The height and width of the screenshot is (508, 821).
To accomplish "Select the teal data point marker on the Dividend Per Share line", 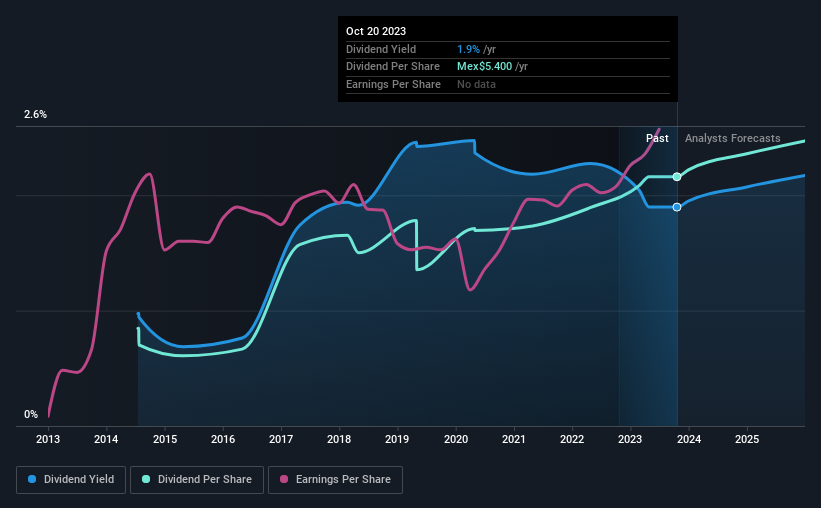I will tap(677, 177).
